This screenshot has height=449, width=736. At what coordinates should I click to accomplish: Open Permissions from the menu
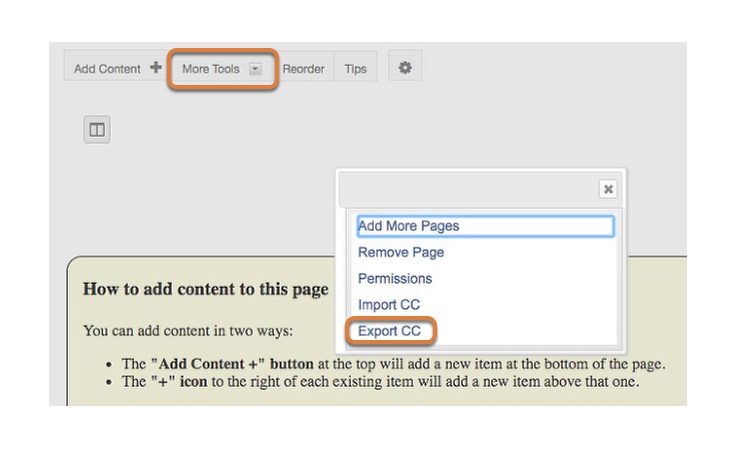point(395,279)
